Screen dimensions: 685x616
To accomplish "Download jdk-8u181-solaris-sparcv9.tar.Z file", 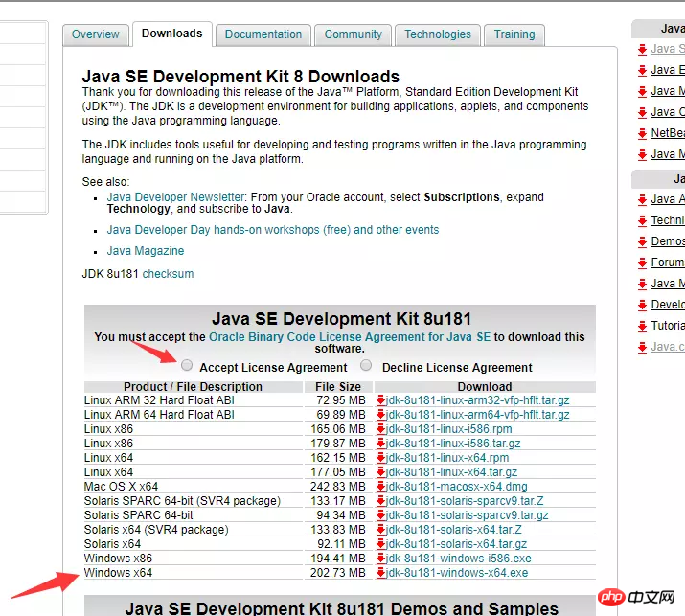I will click(465, 501).
